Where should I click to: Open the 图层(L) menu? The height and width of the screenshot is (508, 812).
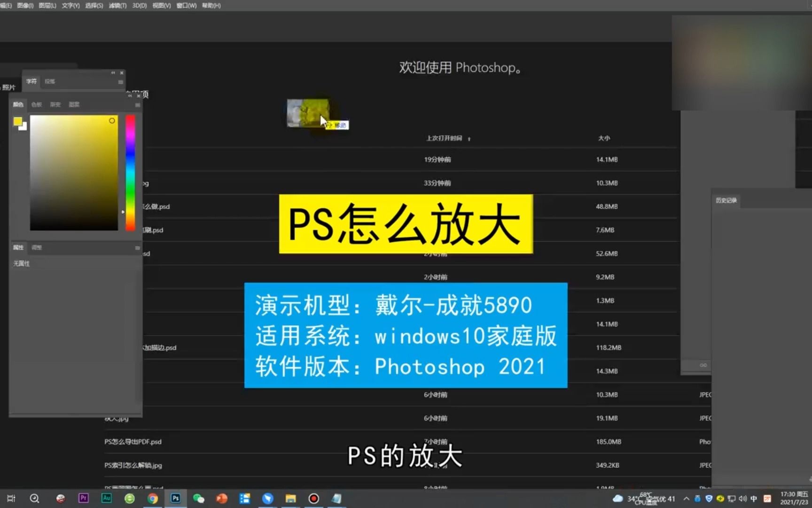click(47, 6)
